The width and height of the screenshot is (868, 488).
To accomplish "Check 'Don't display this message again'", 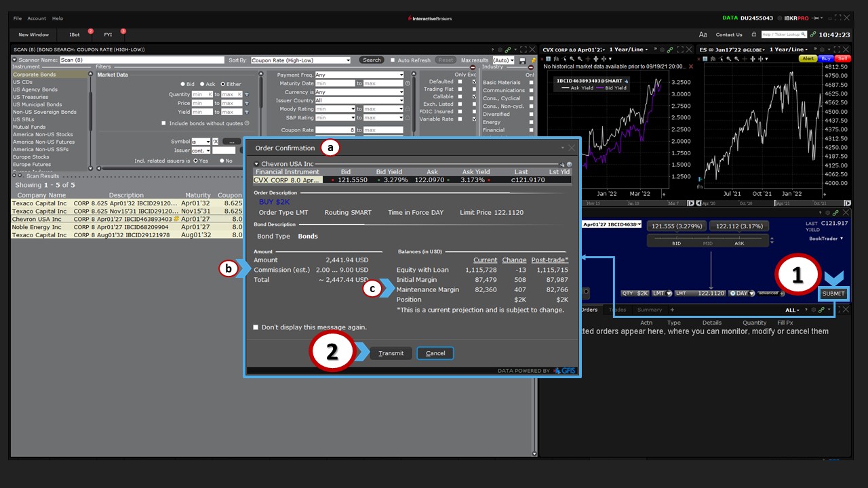I will tap(256, 327).
